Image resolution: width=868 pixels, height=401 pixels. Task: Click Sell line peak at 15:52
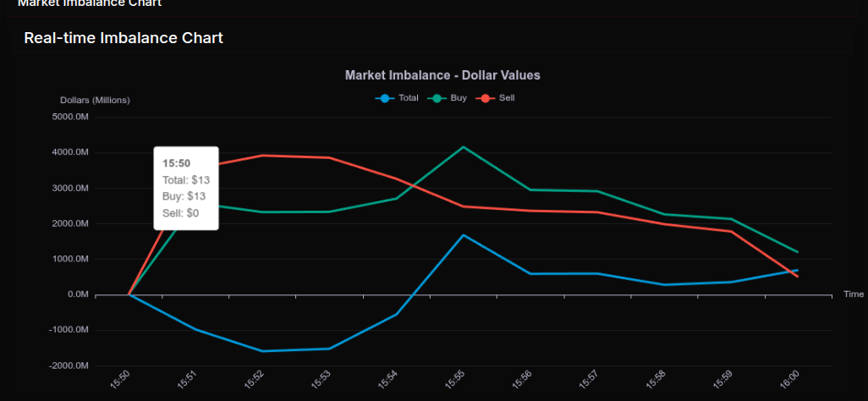tap(262, 155)
